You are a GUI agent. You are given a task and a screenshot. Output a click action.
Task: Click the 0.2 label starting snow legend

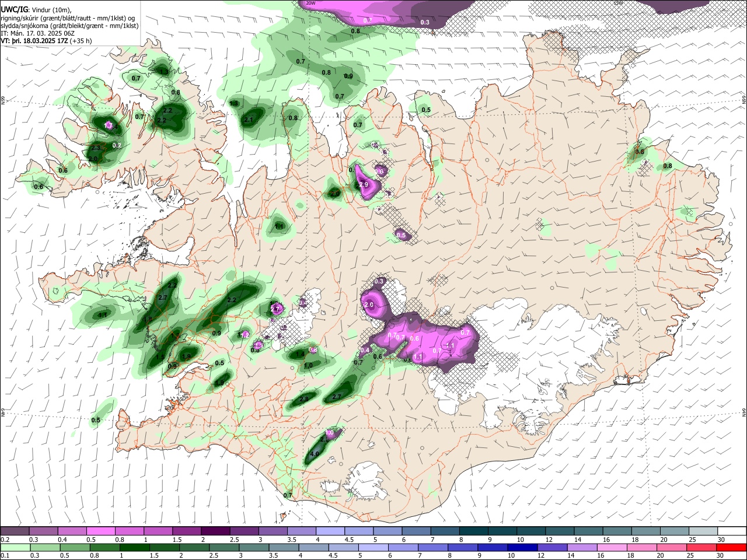click(5, 539)
